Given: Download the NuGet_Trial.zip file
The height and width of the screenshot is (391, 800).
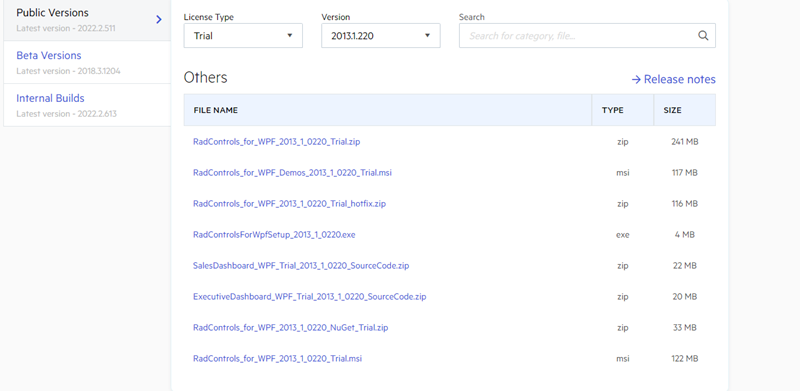Looking at the screenshot, I should (290, 328).
